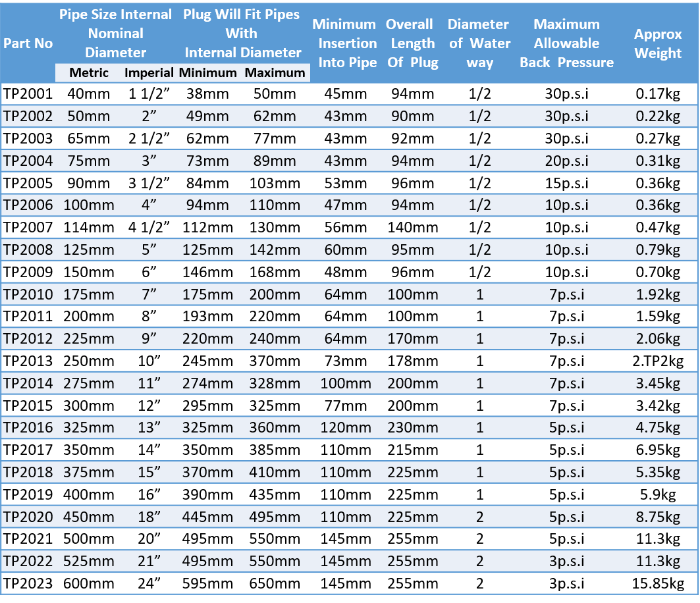Image resolution: width=700 pixels, height=603 pixels.
Task: Select part number TP2014
Action: tap(28, 383)
